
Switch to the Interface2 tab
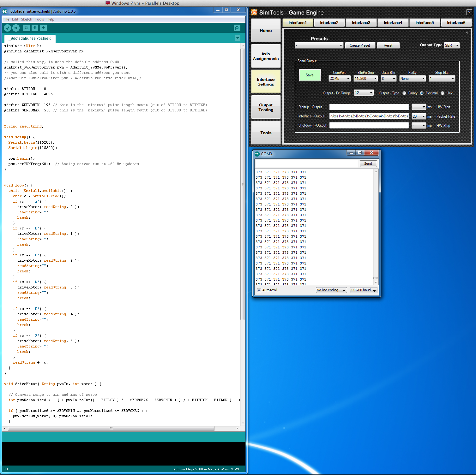click(329, 23)
